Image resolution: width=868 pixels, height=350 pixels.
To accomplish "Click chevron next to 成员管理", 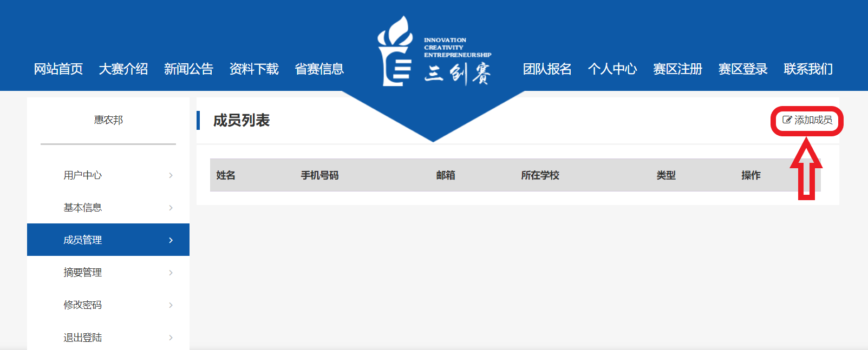I will pyautogui.click(x=171, y=240).
